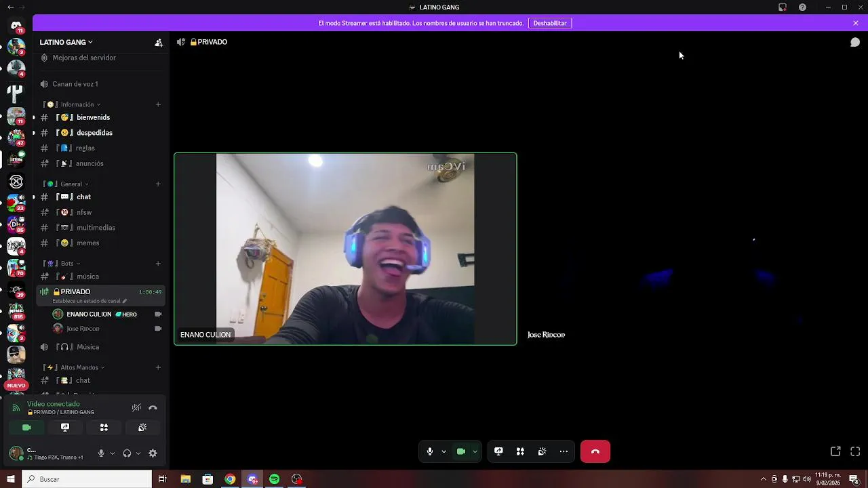Click the Buscar taskbar search field
The image size is (868, 488).
(x=87, y=479)
